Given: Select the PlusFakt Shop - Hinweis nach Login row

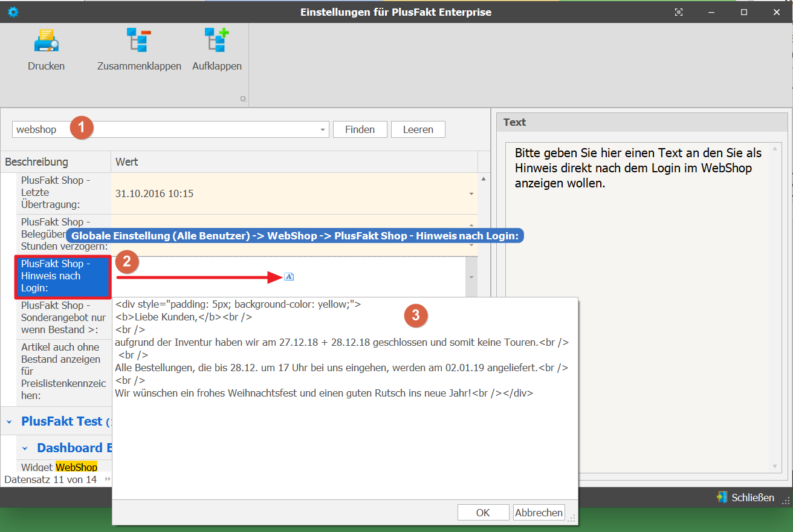Looking at the screenshot, I should pyautogui.click(x=62, y=276).
